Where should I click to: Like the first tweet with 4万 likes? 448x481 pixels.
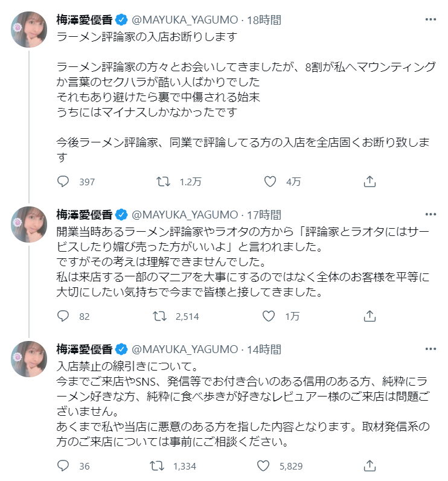pyautogui.click(x=270, y=182)
